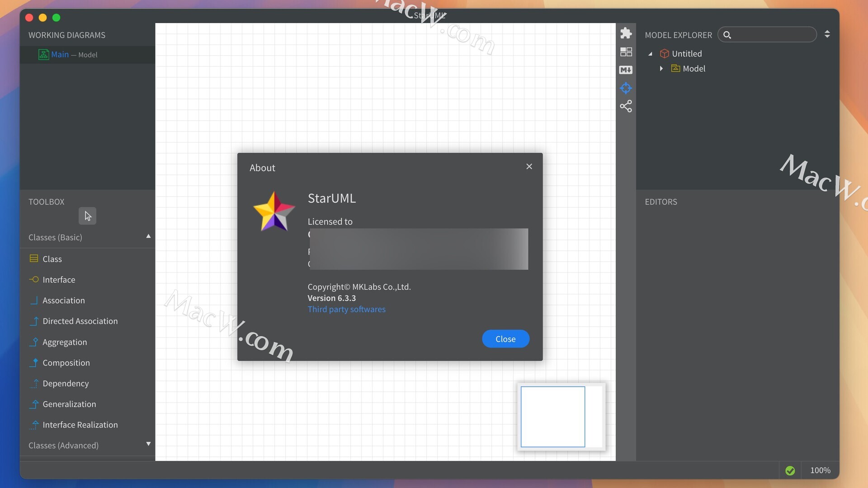Click the green validation check icon
The width and height of the screenshot is (868, 488).
pos(790,470)
